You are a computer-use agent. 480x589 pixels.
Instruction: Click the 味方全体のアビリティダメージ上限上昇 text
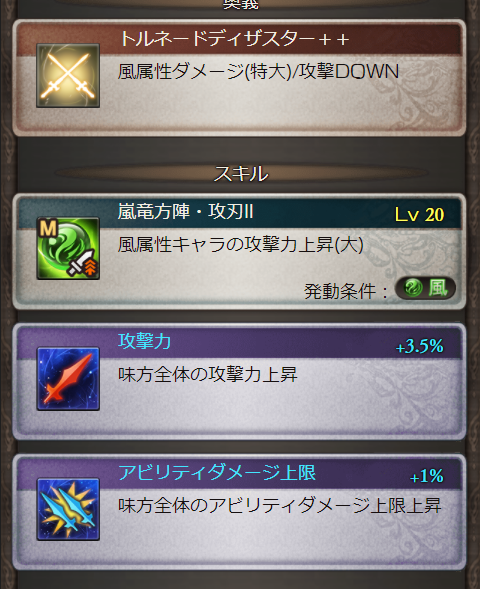tap(280, 505)
